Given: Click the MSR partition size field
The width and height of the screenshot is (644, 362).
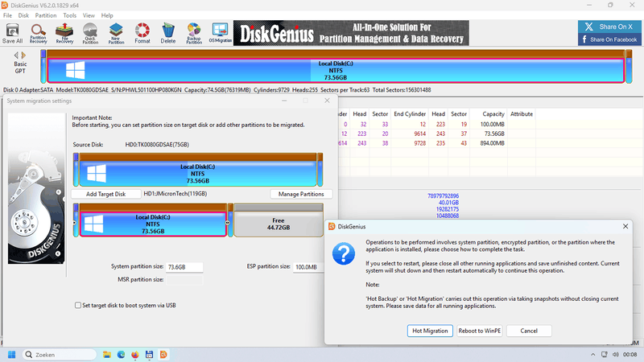Looking at the screenshot, I should (184, 280).
